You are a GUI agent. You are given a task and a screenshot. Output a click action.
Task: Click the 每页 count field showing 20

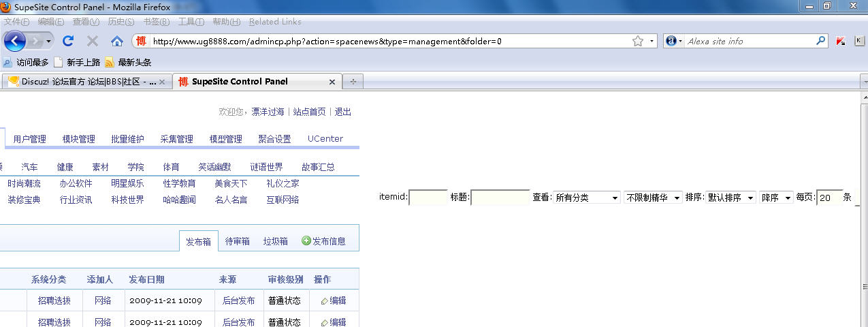pos(829,198)
